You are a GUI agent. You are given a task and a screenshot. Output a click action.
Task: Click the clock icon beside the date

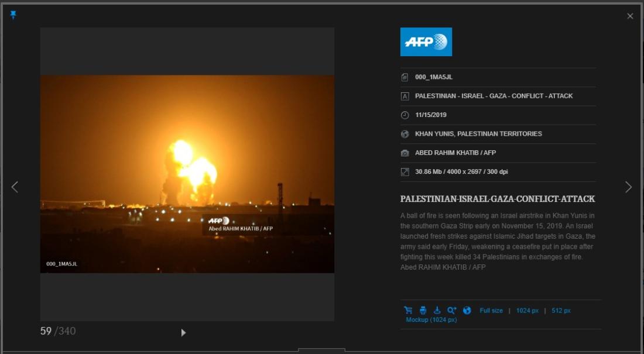pyautogui.click(x=405, y=115)
